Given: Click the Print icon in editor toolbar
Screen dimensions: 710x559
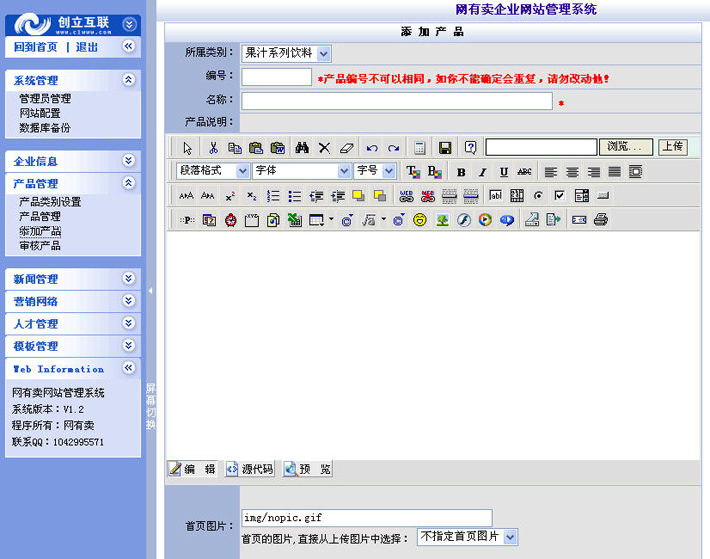Looking at the screenshot, I should 600,220.
